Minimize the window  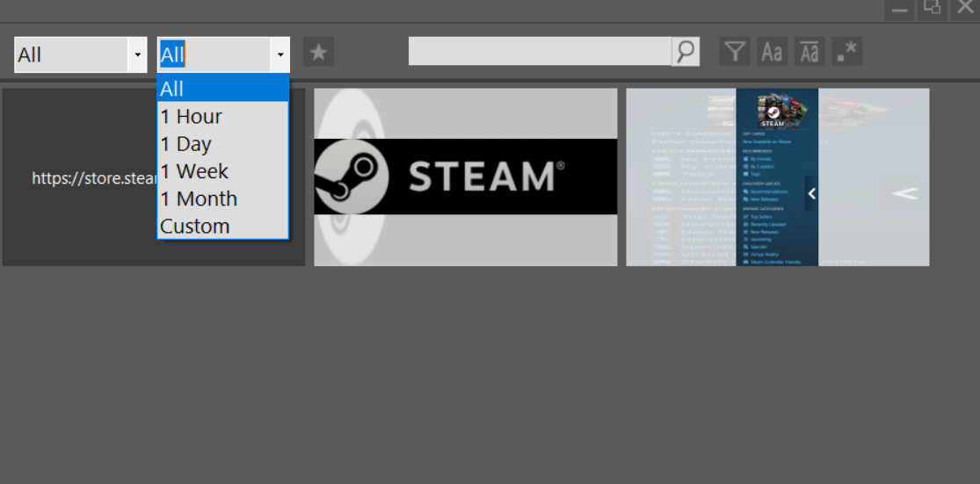tap(899, 9)
